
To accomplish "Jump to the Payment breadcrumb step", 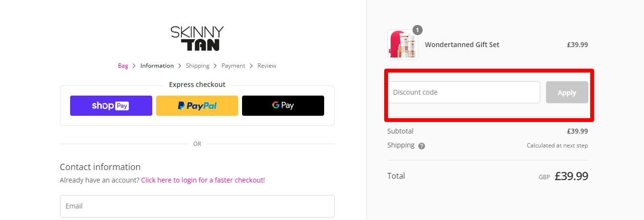I will tap(233, 66).
